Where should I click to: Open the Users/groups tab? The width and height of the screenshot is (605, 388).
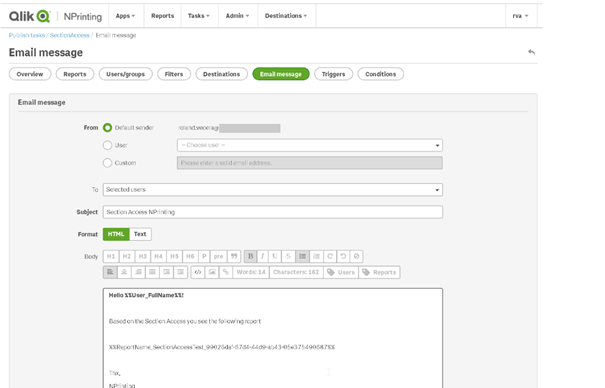tap(125, 74)
